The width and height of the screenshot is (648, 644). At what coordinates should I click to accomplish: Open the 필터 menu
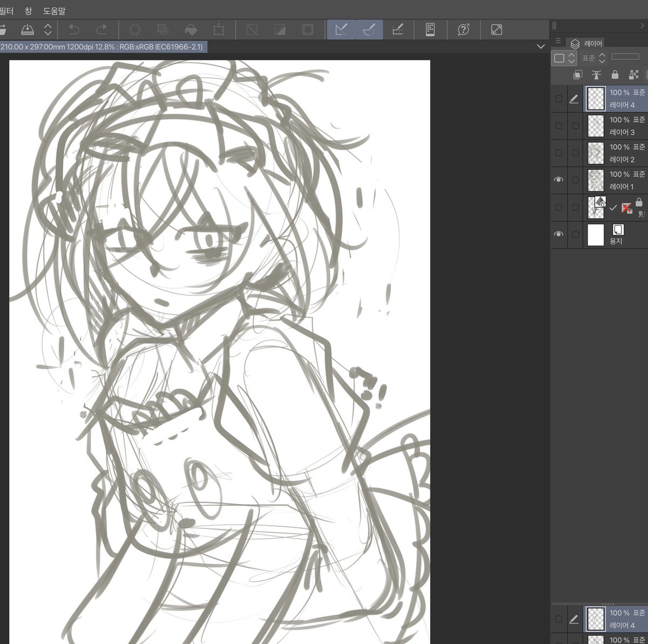coord(6,10)
